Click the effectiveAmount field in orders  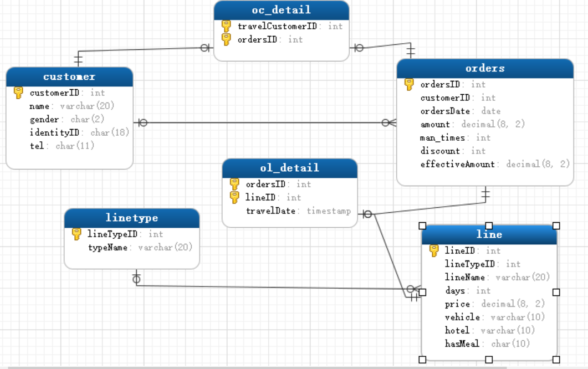coord(495,164)
